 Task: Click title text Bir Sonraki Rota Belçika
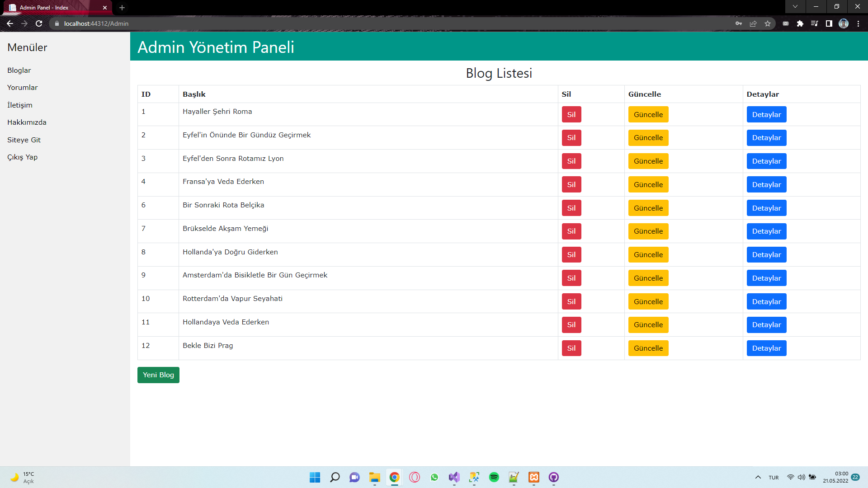click(223, 205)
